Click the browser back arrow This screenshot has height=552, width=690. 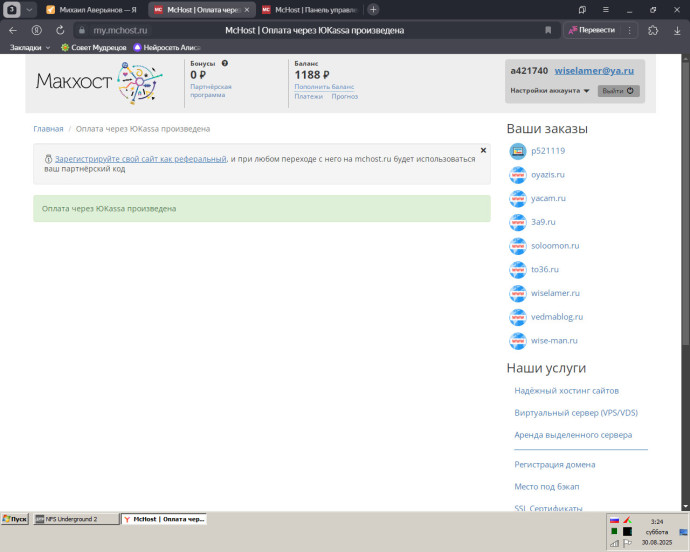pos(13,30)
